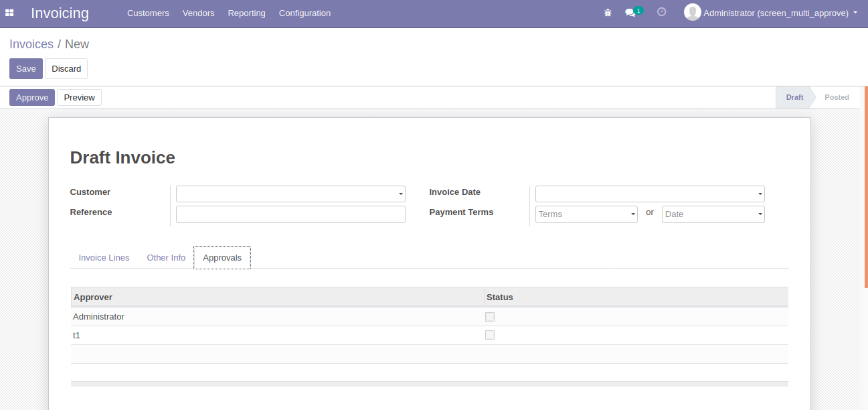Toggle the t1 approver status checkbox
This screenshot has height=410, width=868.
tap(490, 335)
